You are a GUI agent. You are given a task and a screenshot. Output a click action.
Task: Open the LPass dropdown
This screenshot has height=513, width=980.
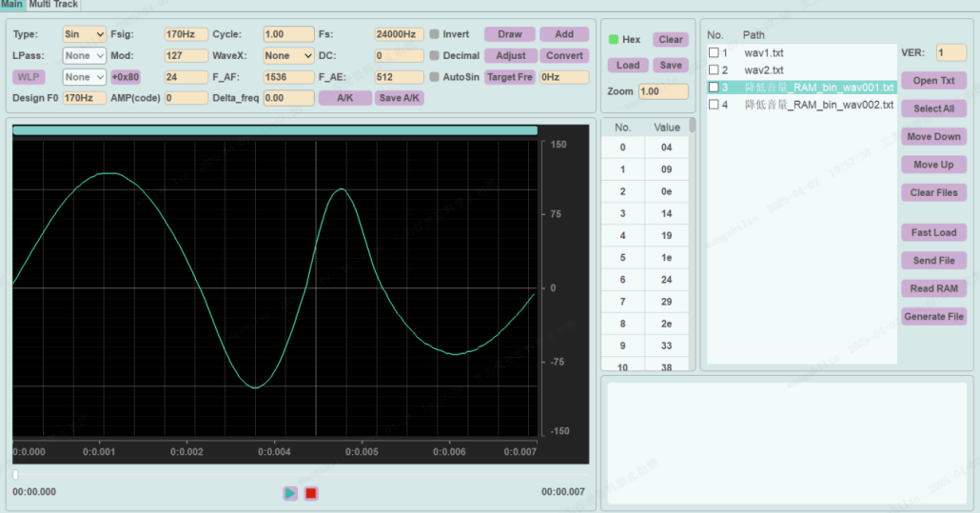(x=85, y=55)
